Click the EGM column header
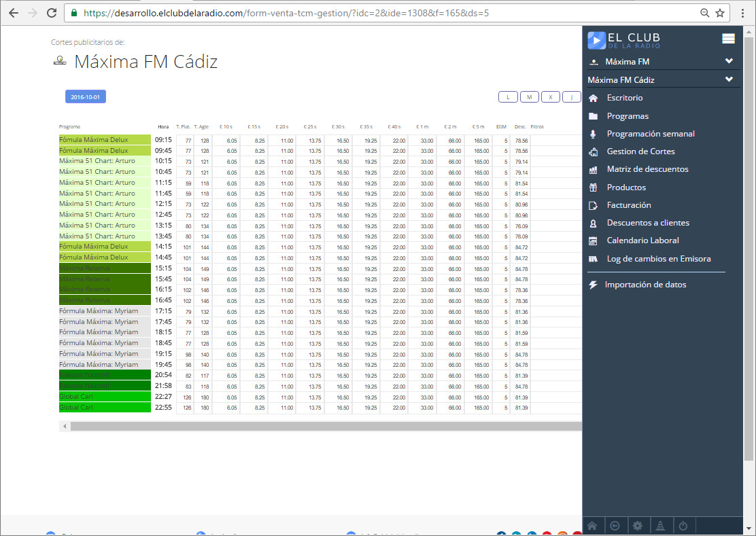Image resolution: width=756 pixels, height=536 pixels. [501, 126]
